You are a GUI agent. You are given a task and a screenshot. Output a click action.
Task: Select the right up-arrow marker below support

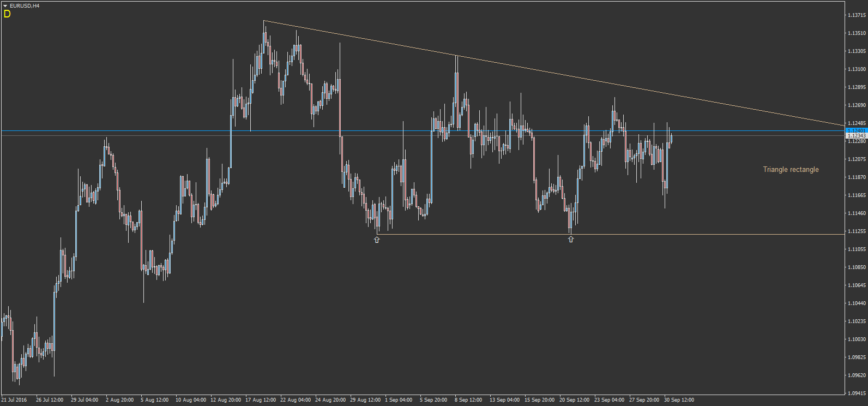pos(571,239)
